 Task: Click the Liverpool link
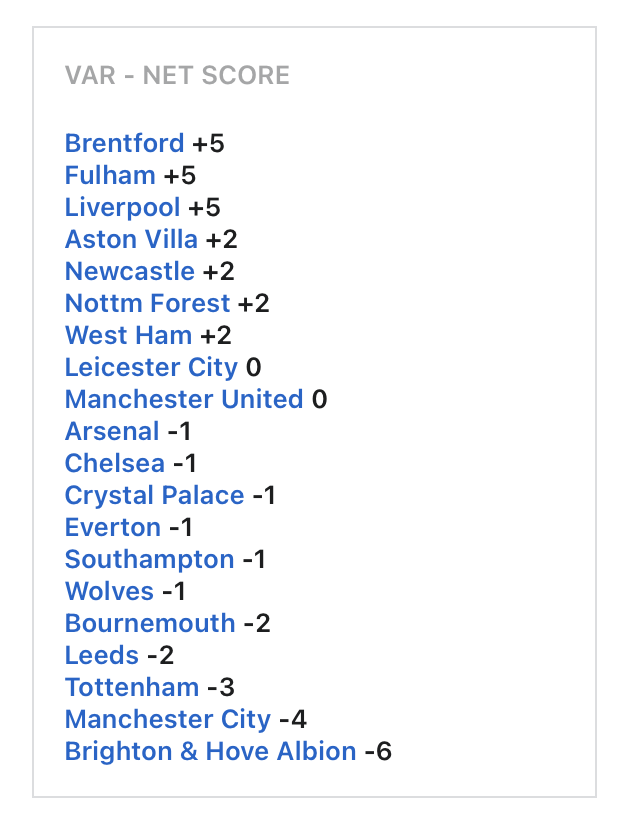[x=123, y=207]
